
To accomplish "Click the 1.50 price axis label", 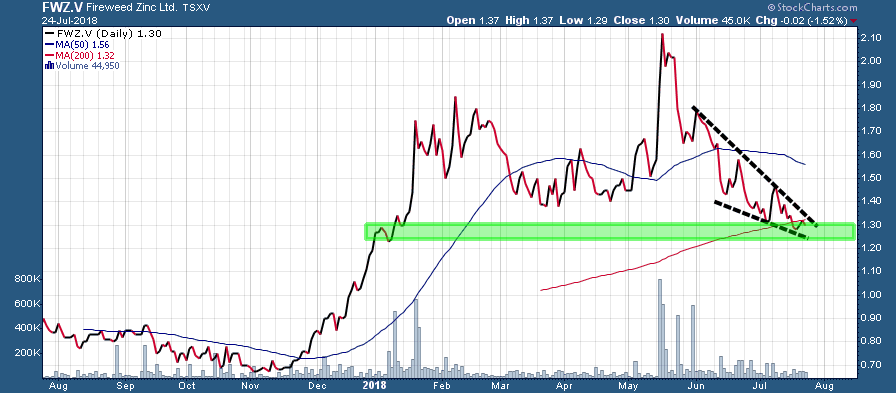I will [x=871, y=178].
